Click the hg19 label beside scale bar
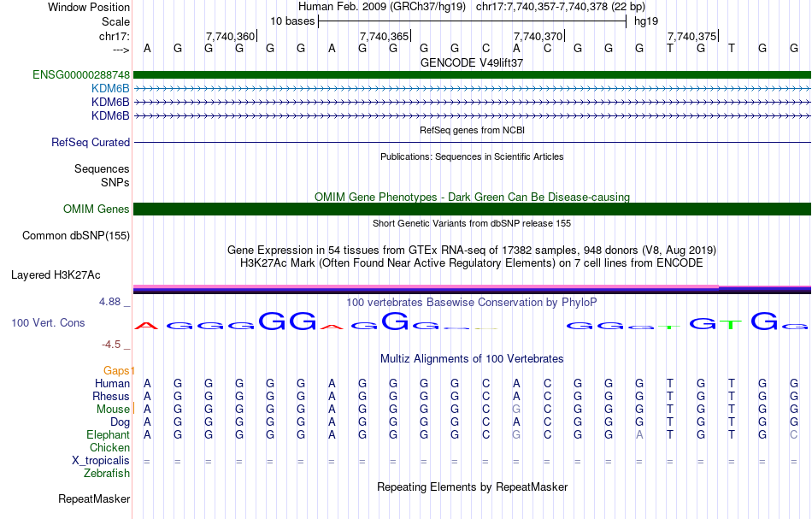Screen dimensions: 812x519 646,21
